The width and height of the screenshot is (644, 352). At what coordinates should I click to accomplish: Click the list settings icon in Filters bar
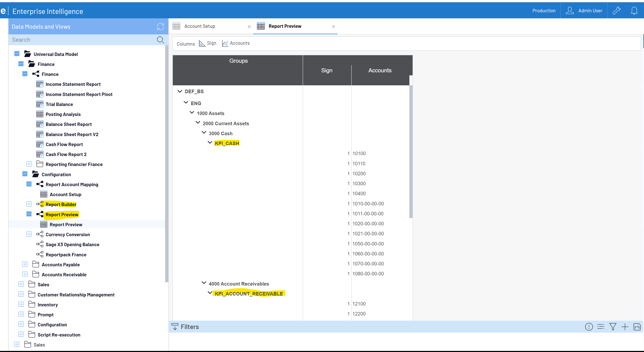601,327
